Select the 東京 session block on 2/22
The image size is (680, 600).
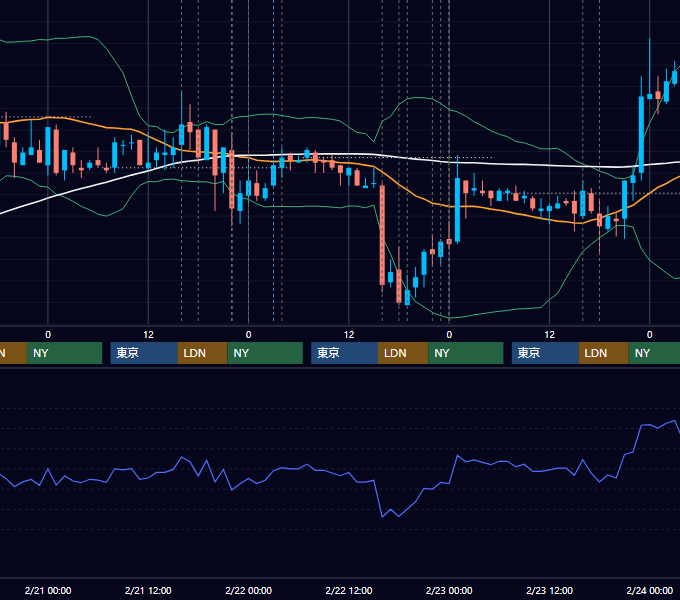point(344,353)
